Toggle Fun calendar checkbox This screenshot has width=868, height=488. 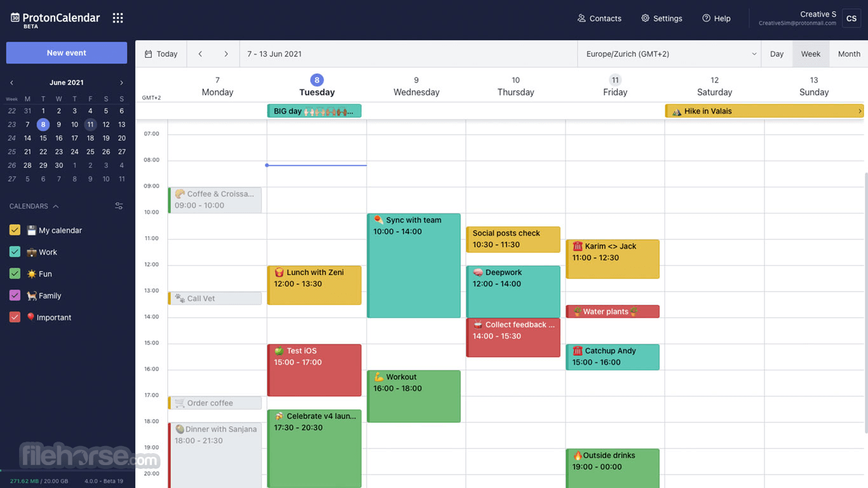click(15, 273)
